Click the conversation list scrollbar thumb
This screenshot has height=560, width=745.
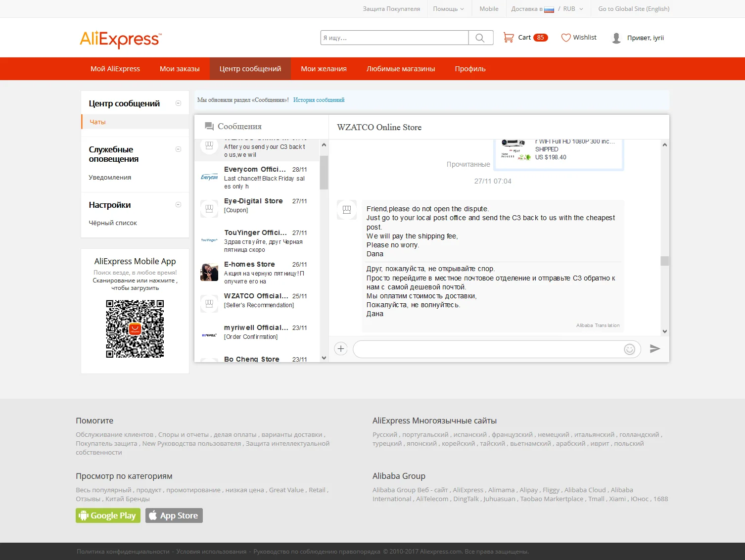click(324, 173)
